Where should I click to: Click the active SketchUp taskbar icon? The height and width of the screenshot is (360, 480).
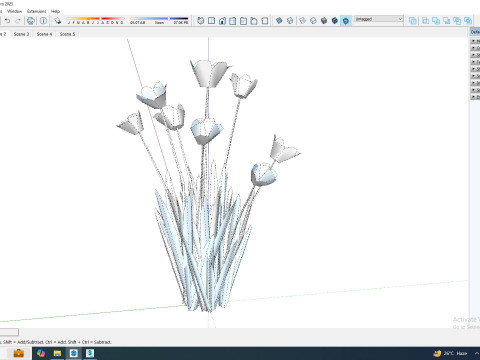(74, 353)
